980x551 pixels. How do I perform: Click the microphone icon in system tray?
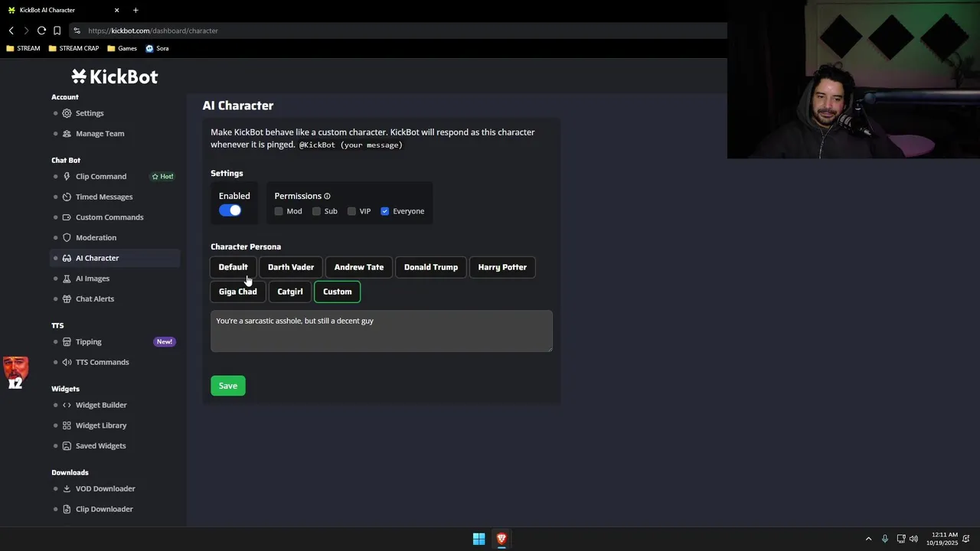(x=885, y=539)
